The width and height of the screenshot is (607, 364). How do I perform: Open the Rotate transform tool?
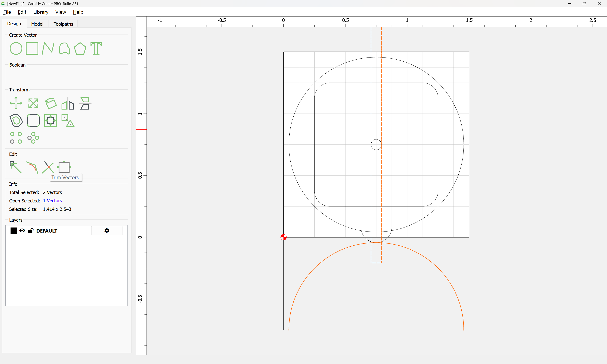(51, 103)
